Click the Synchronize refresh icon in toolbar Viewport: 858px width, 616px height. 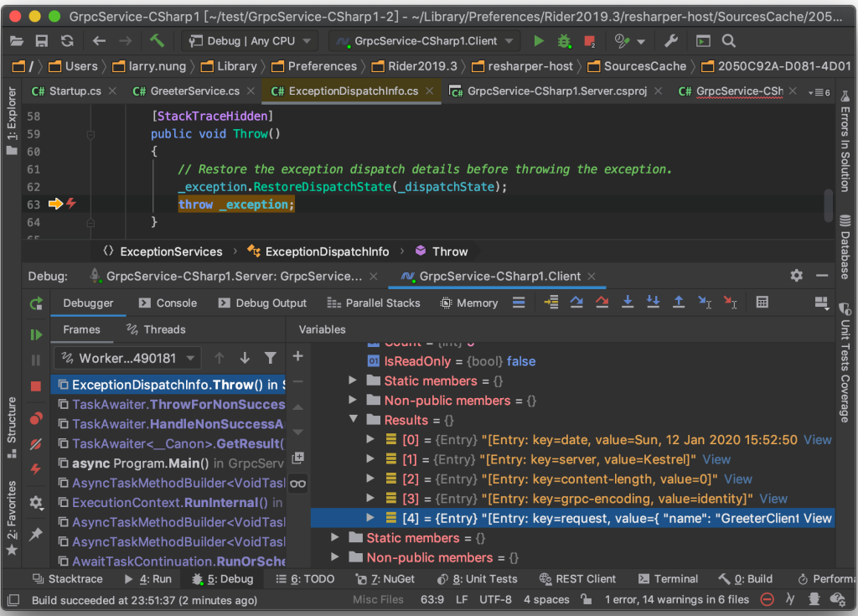point(67,41)
